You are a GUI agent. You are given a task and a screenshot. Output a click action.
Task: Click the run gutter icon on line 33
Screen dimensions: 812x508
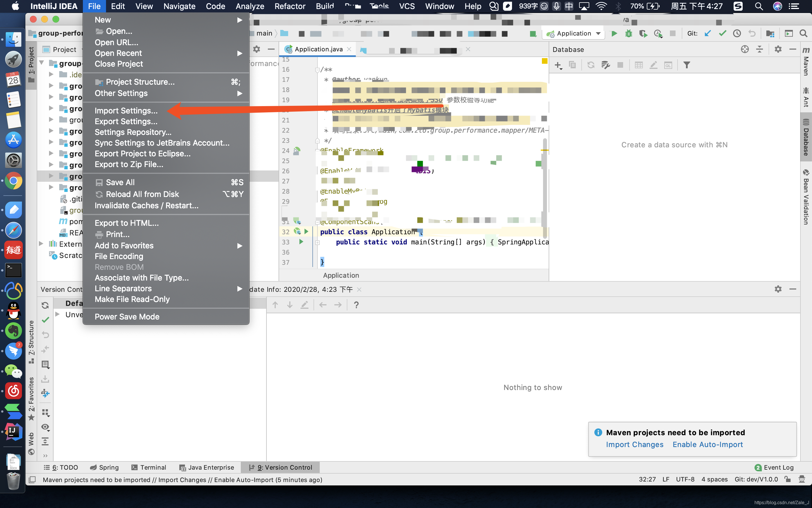301,242
